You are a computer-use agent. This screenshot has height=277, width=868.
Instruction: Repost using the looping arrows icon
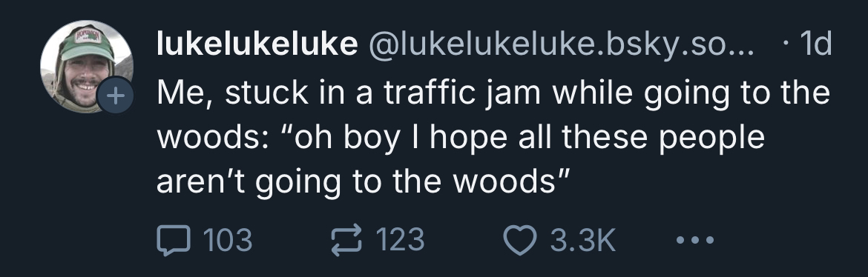point(346,240)
